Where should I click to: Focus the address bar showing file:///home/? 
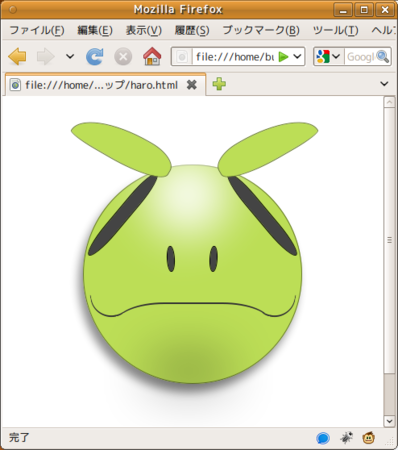(235, 57)
